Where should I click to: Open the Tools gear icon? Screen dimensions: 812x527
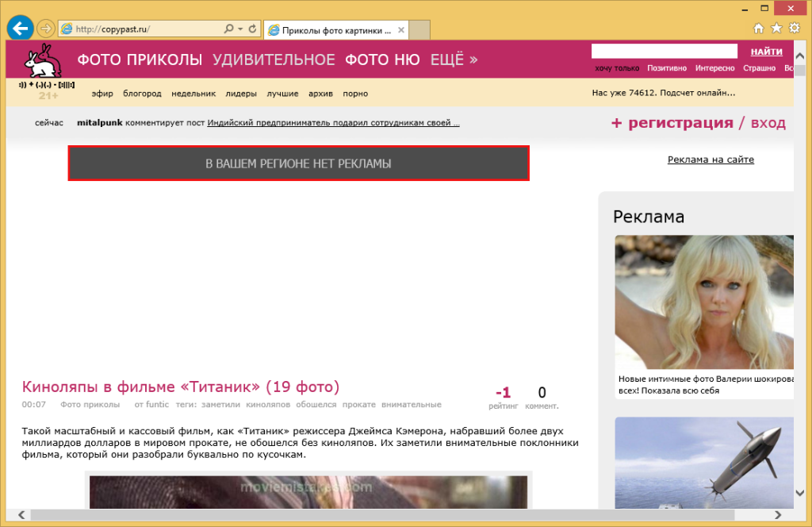(794, 29)
